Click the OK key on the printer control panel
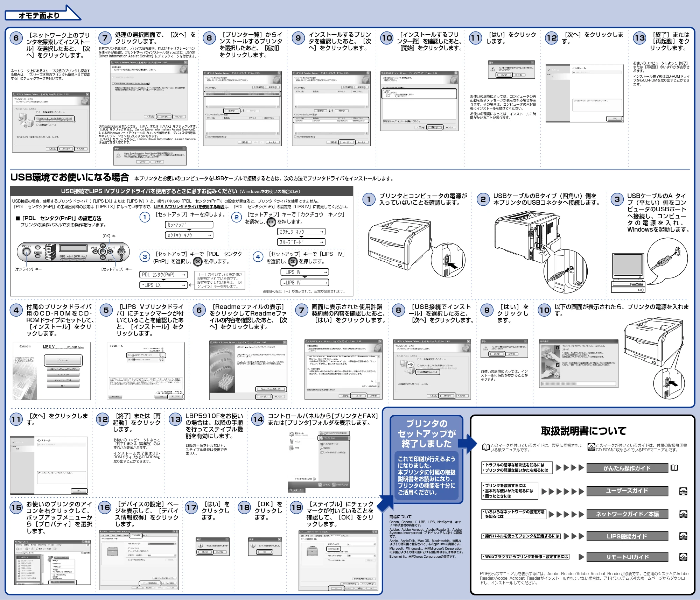 [x=103, y=251]
